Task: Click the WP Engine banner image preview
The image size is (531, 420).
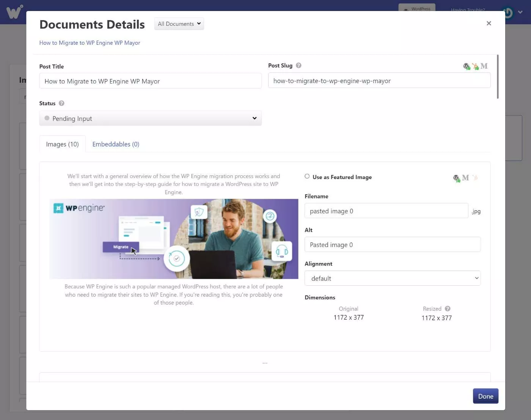Action: (x=174, y=239)
